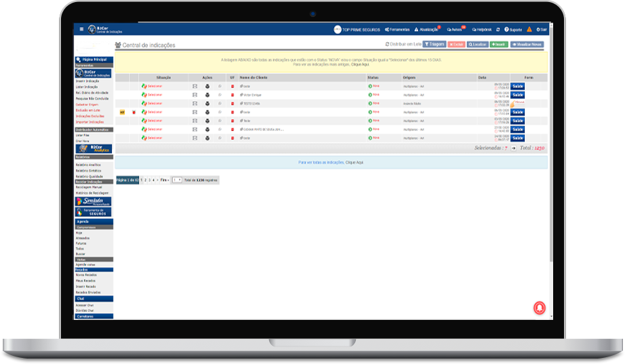Click the Triagem button

click(x=434, y=44)
